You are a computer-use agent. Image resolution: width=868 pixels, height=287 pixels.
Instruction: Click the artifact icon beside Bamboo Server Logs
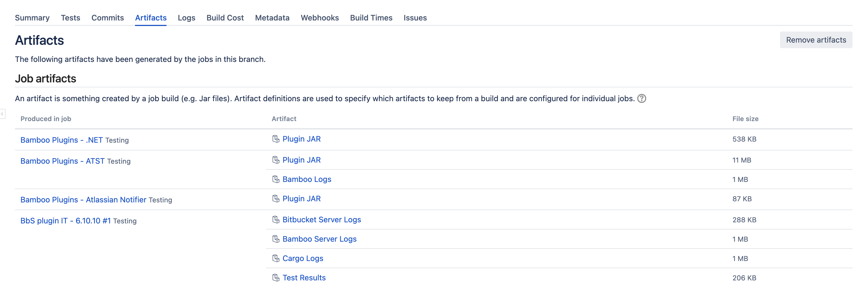coord(276,239)
